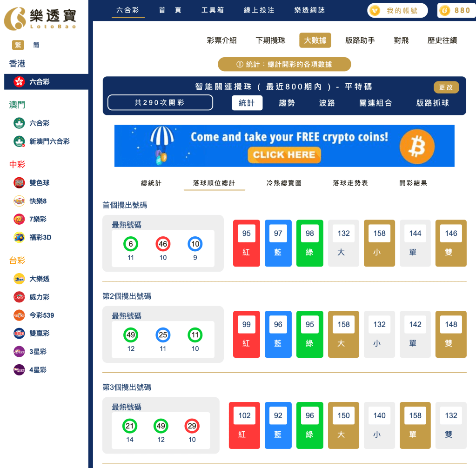Toggle the 單 odd statistics card

415,243
